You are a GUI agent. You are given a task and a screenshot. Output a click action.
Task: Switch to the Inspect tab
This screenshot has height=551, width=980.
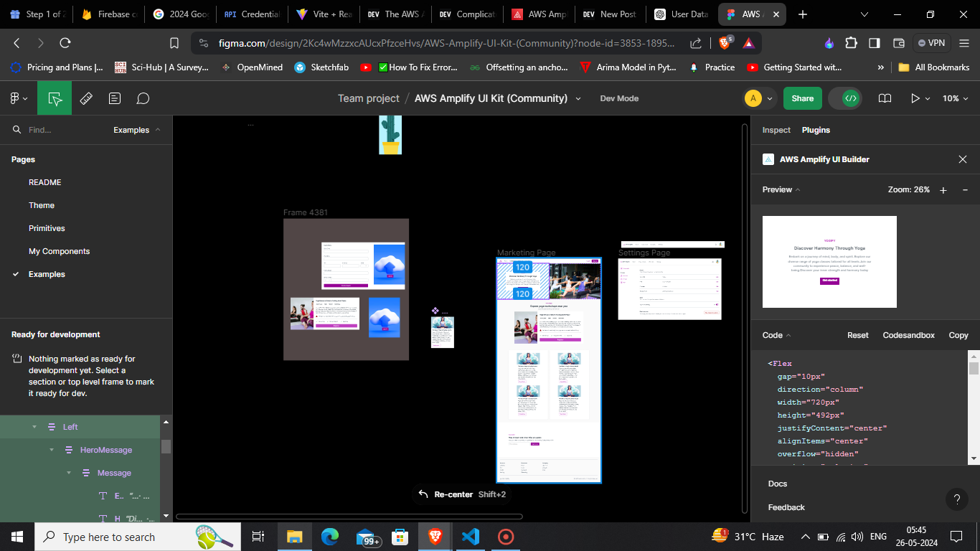pos(776,130)
